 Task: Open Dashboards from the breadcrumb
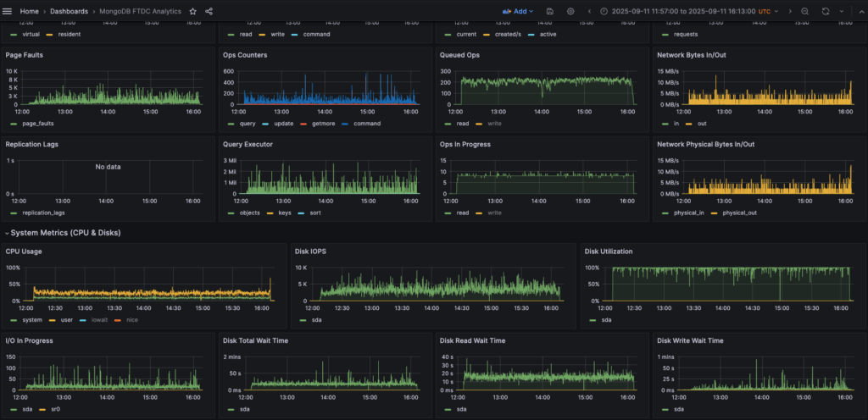(x=69, y=11)
